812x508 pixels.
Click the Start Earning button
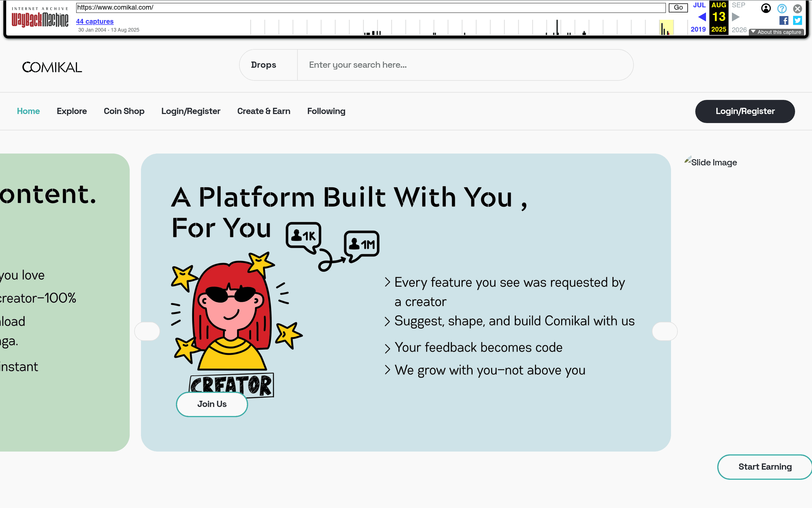765,467
